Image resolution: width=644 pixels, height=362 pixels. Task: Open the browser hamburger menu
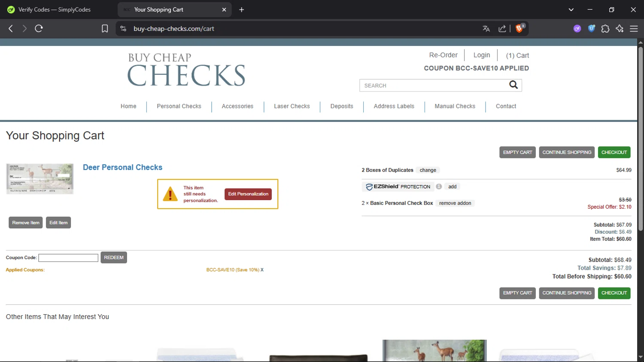pyautogui.click(x=634, y=29)
